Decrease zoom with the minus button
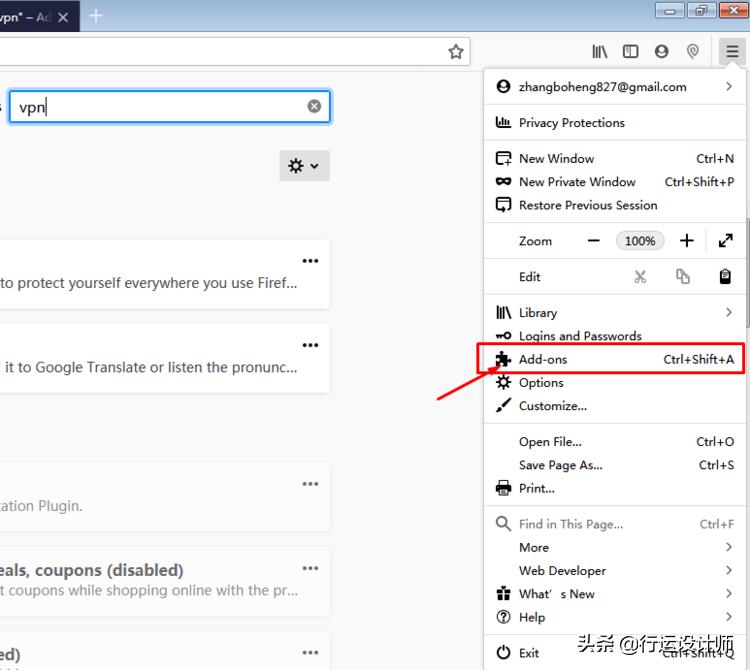Image resolution: width=750 pixels, height=670 pixels. [x=594, y=241]
